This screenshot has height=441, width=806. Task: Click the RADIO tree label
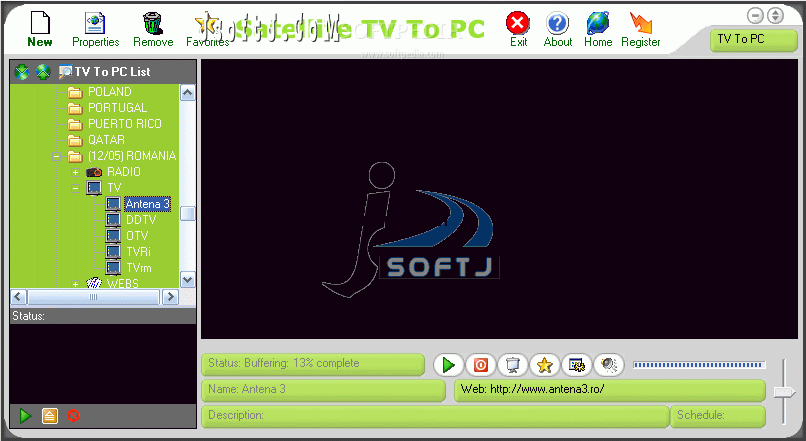(x=123, y=172)
